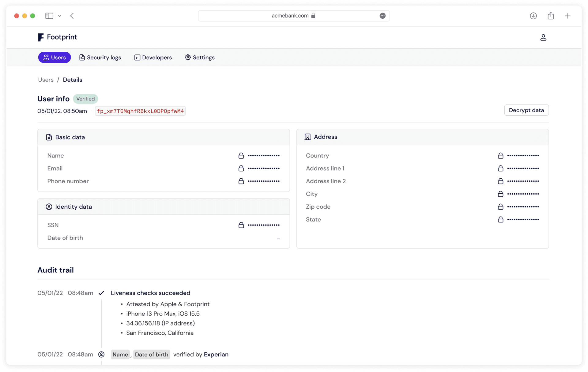Click the user account profile icon
This screenshot has width=588, height=372.
click(x=543, y=37)
